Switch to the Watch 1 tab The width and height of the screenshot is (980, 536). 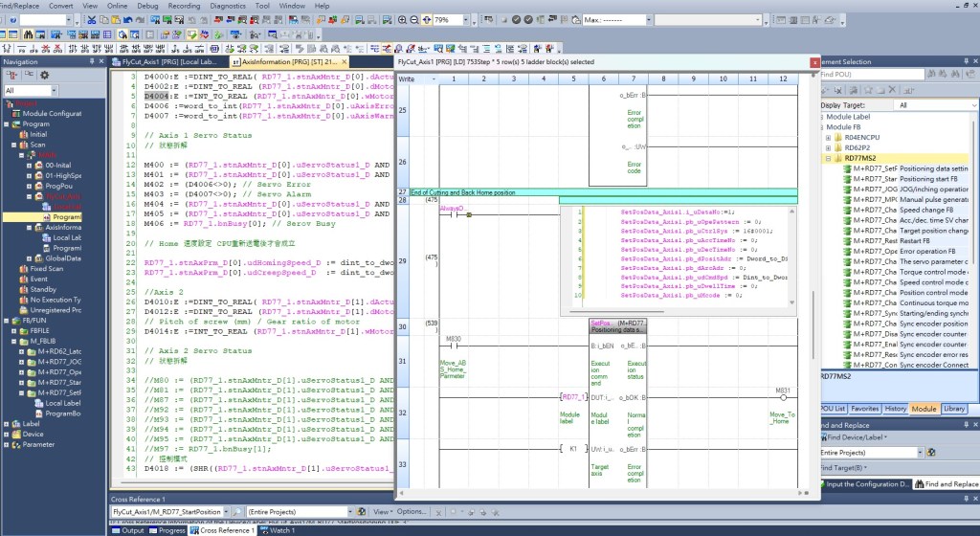pos(277,530)
